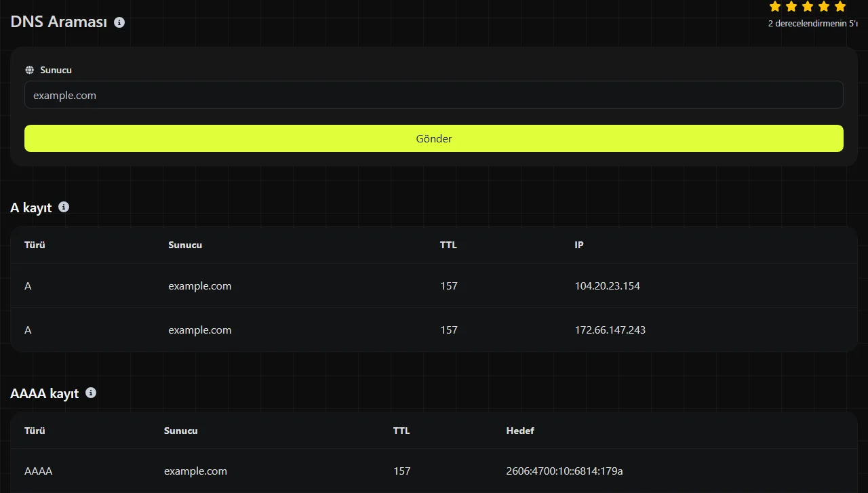Click the Hedef column header
Screen dimensions: 868x493
tap(520, 431)
